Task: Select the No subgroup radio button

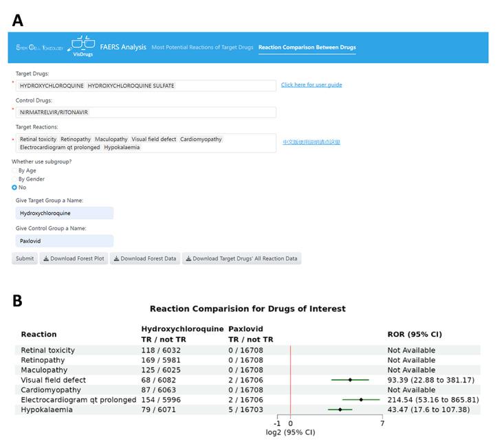Action: pyautogui.click(x=14, y=188)
